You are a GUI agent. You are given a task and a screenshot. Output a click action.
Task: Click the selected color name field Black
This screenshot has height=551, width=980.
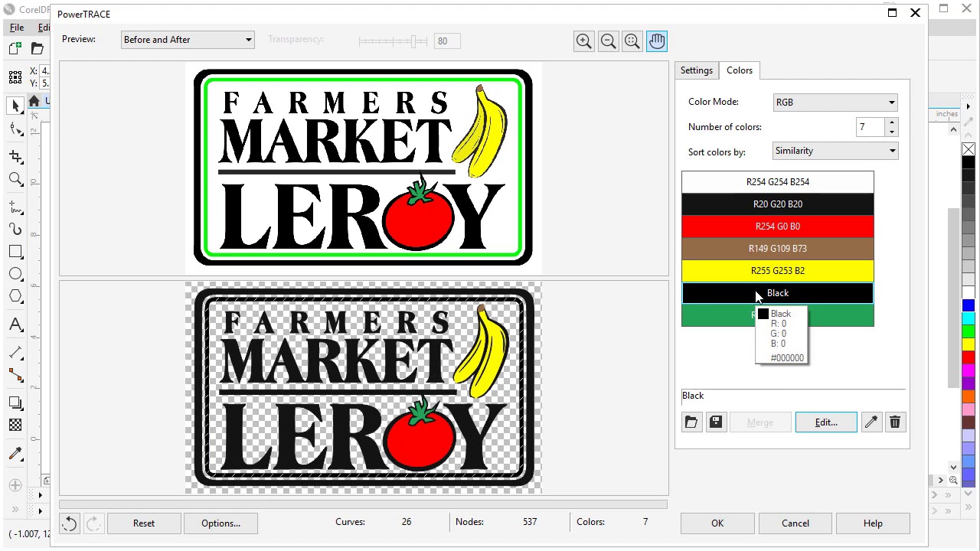click(x=793, y=396)
